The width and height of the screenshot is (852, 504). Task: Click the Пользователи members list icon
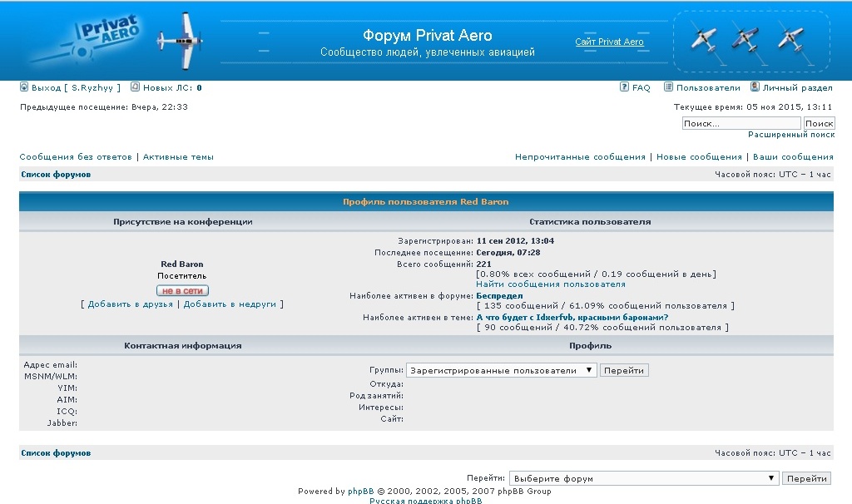point(668,86)
